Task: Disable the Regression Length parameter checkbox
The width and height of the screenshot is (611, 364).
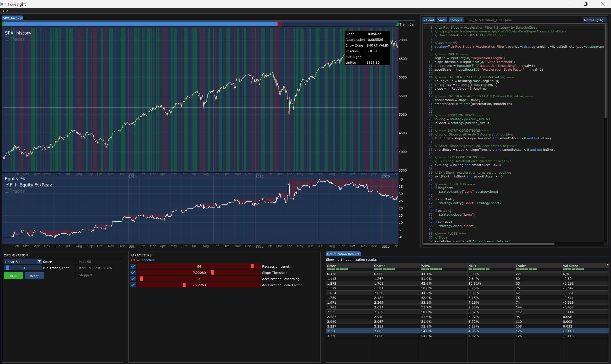Action: tap(133, 266)
